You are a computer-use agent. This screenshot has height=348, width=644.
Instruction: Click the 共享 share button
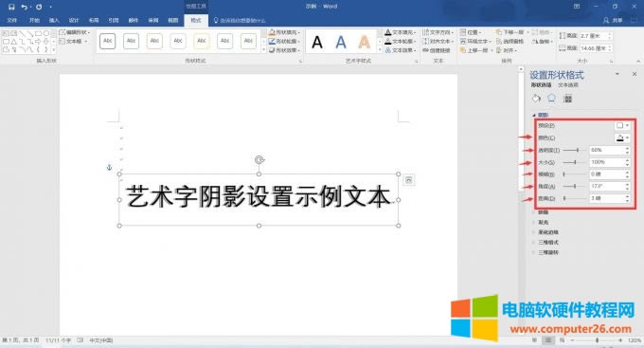(613, 20)
